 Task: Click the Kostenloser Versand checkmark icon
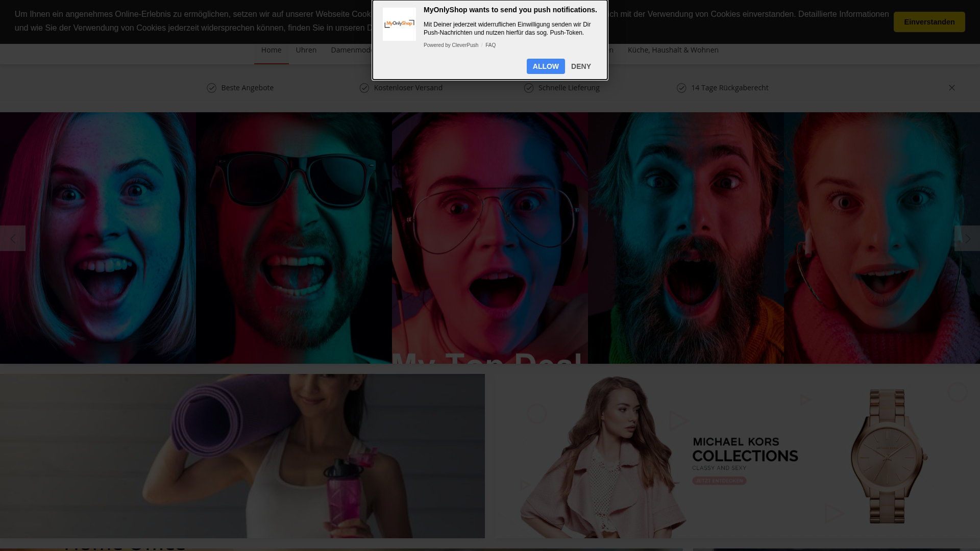(x=364, y=88)
